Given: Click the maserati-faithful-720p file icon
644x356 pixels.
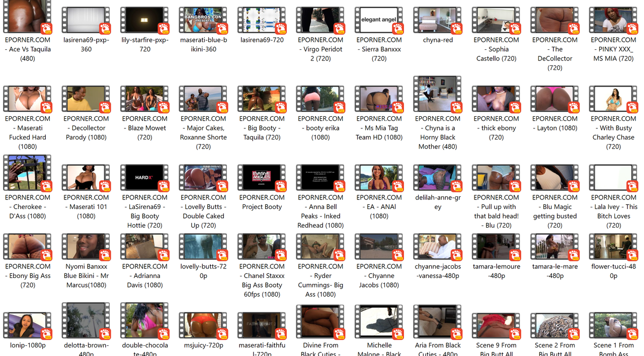Looking at the screenshot, I should 262,325.
